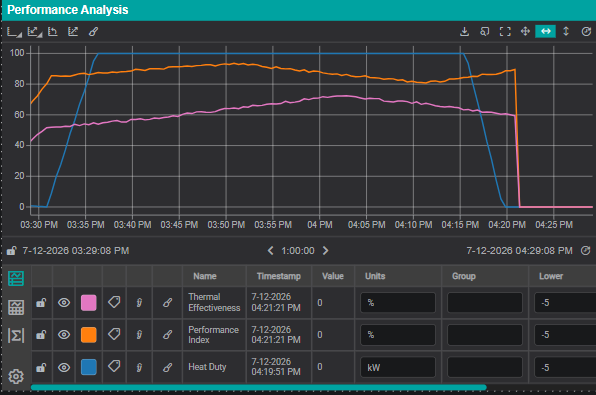
Task: Select the Thermal Effectiveness name cell
Action: click(214, 303)
